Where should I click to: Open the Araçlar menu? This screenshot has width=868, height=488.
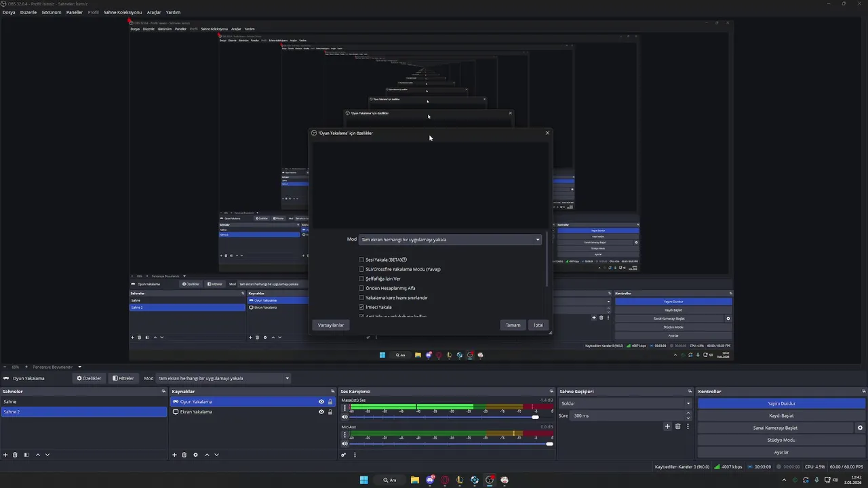tap(154, 12)
